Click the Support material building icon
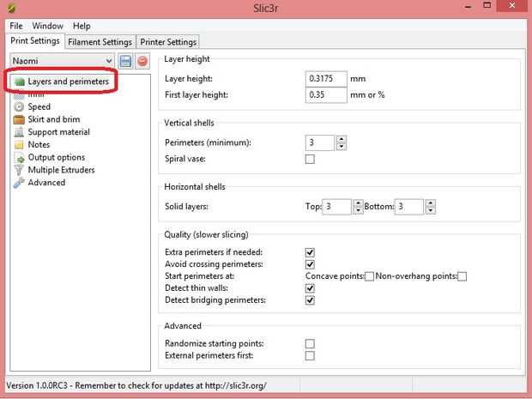Screen dimensions: 532x399 [19, 132]
